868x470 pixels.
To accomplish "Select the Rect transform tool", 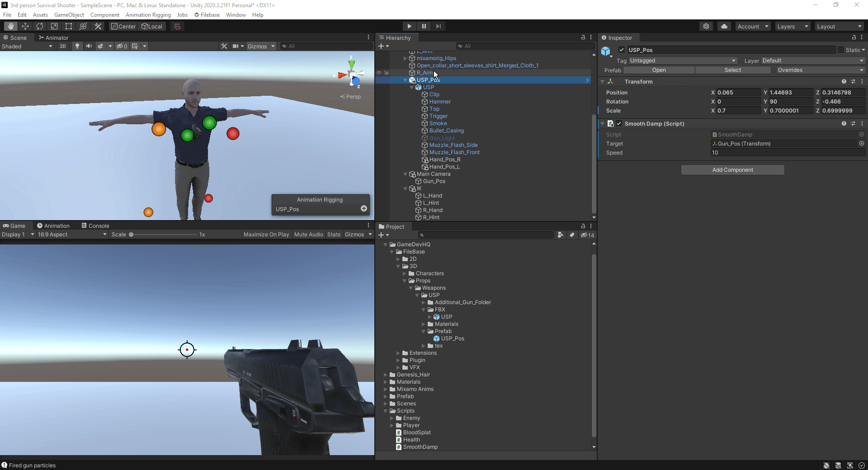I will [69, 26].
